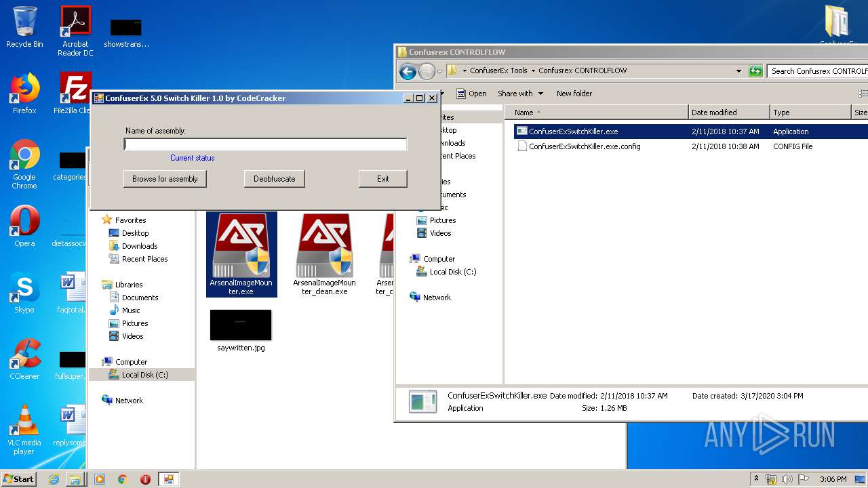Click the Forward arrow in Confusrex CONTROLFLOW window

427,71
